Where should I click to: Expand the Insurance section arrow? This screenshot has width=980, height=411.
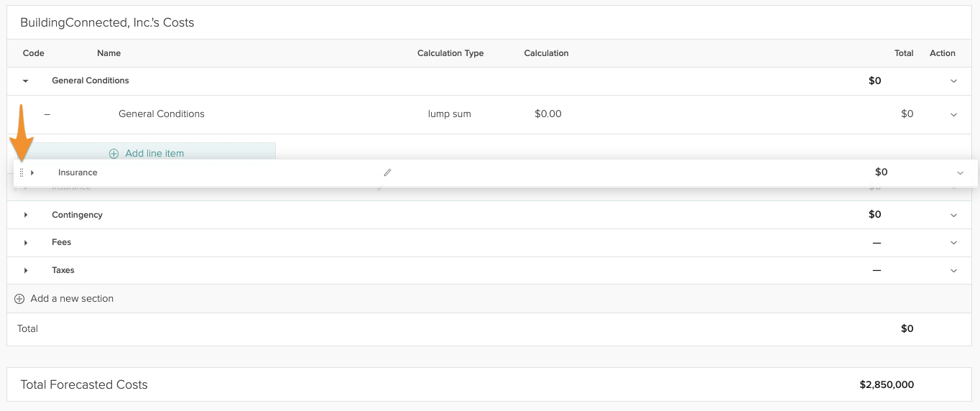coord(32,172)
